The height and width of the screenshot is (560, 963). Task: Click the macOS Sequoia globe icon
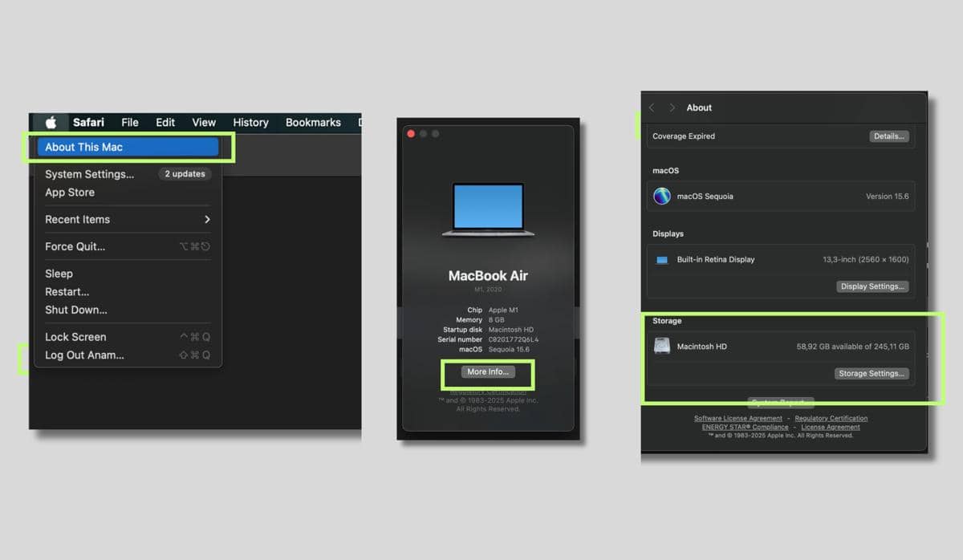[661, 195]
